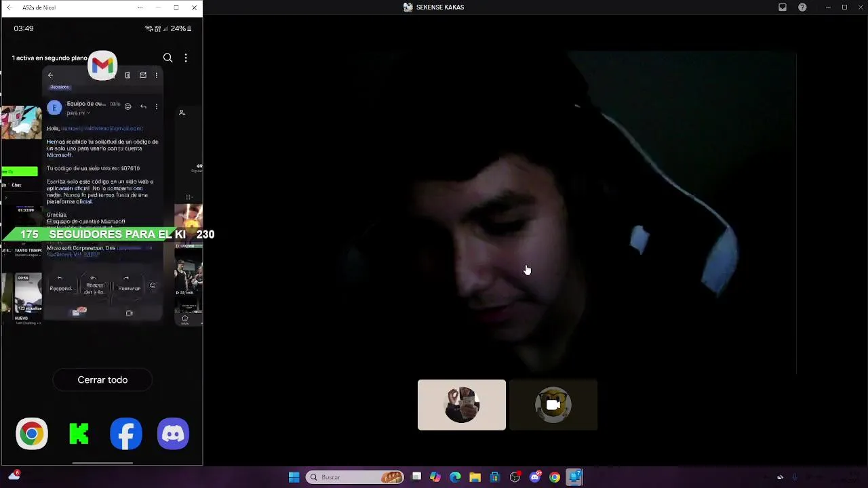Viewport: 868px width, 488px height.
Task: Open the three-dot menu in recent apps
Action: (x=186, y=58)
